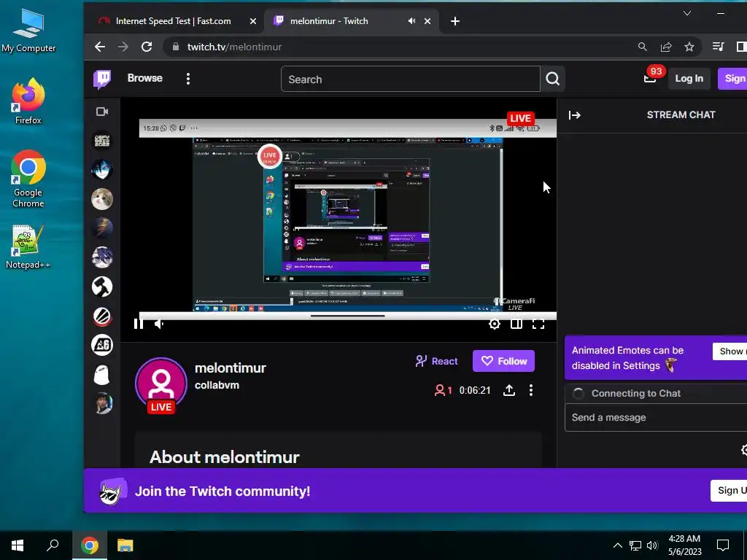Screen dimensions: 747x560
Task: Open the Chrome media controls icon
Action: click(x=718, y=46)
